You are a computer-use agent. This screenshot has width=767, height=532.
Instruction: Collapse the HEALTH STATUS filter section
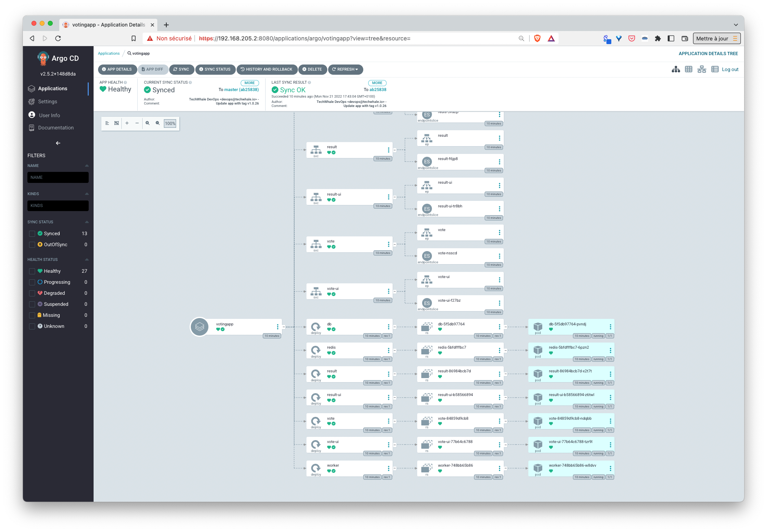click(x=87, y=260)
